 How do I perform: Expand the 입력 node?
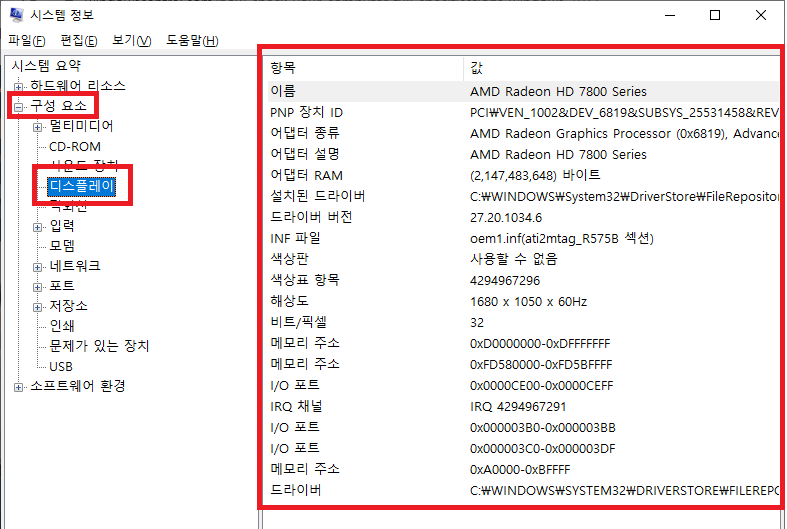pyautogui.click(x=38, y=227)
